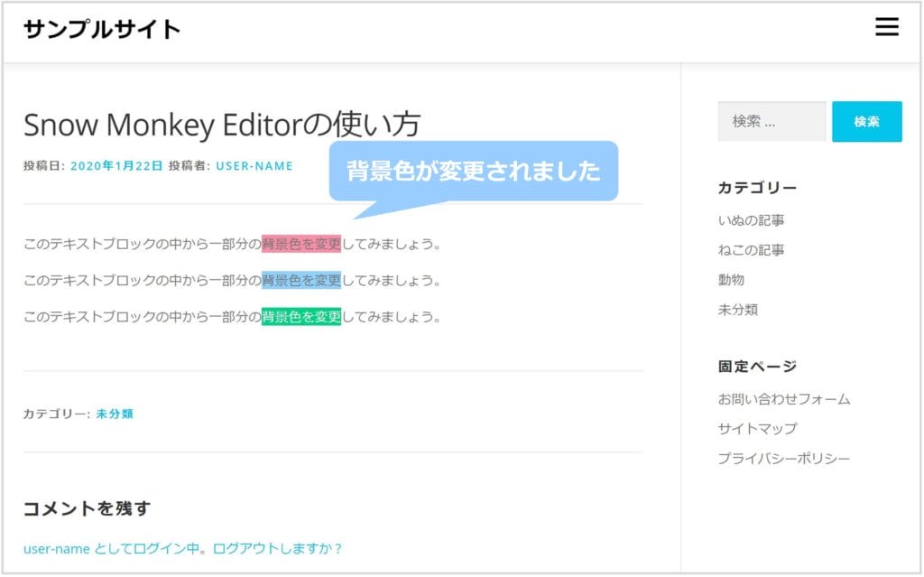This screenshot has width=924, height=577.
Task: Open the post date link 2020年1月22日
Action: tap(116, 166)
